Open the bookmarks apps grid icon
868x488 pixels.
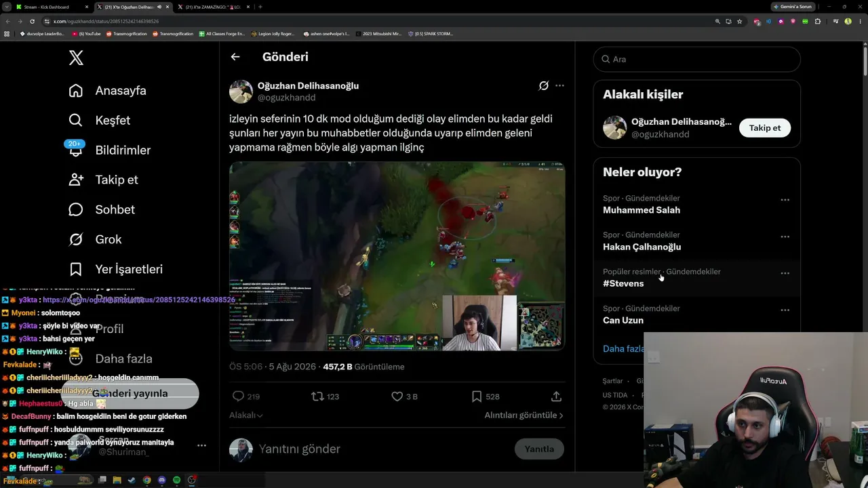7,33
